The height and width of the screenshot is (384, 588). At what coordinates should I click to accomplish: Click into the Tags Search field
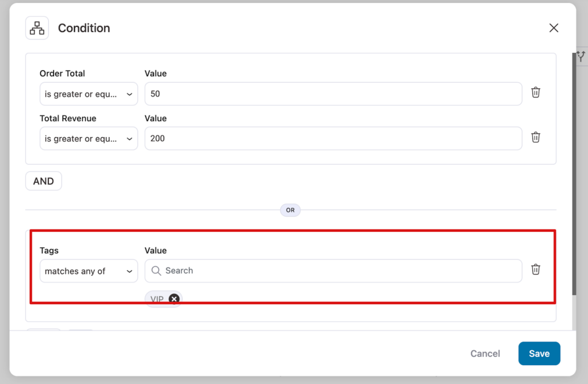coord(339,271)
